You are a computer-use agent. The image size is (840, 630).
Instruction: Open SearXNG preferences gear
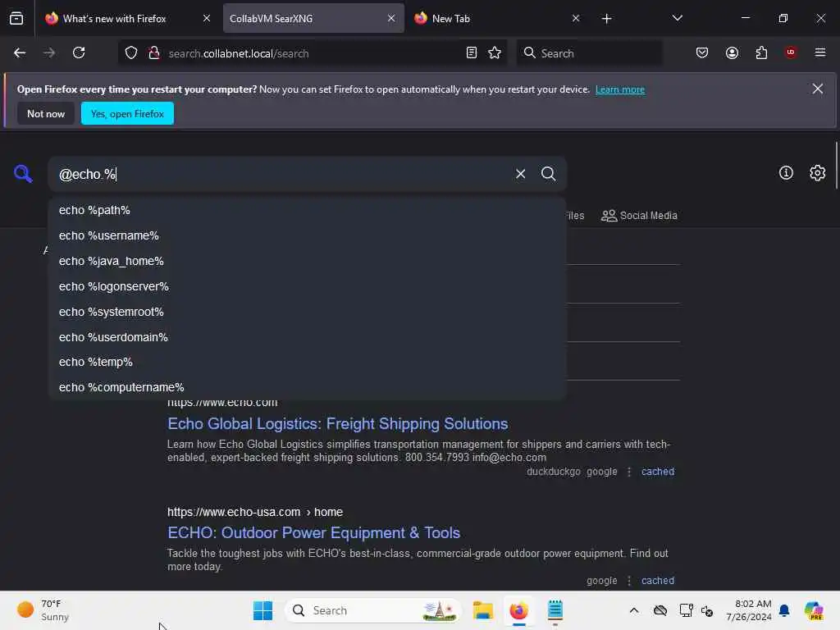[818, 172]
